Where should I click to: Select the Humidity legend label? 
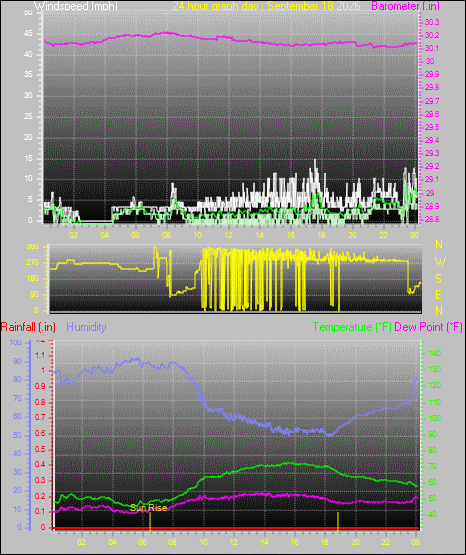pos(86,327)
